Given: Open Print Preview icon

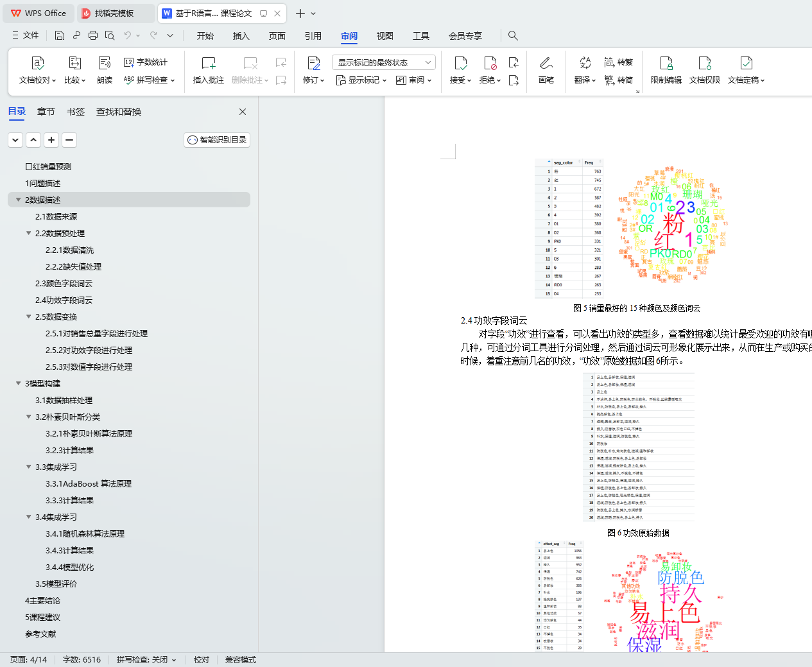Looking at the screenshot, I should [110, 35].
